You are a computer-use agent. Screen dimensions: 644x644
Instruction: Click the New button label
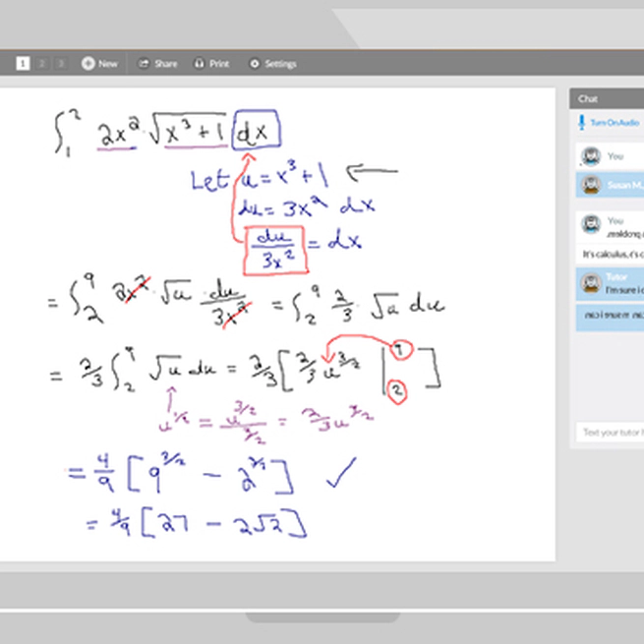108,64
